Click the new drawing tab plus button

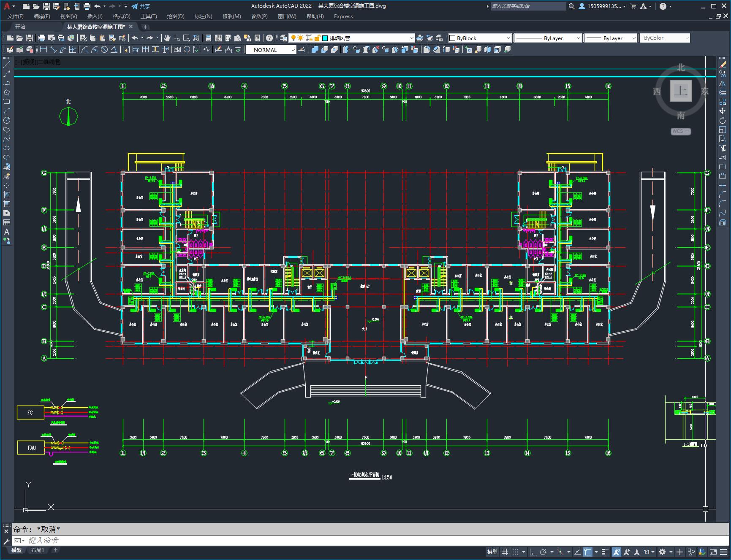click(146, 27)
